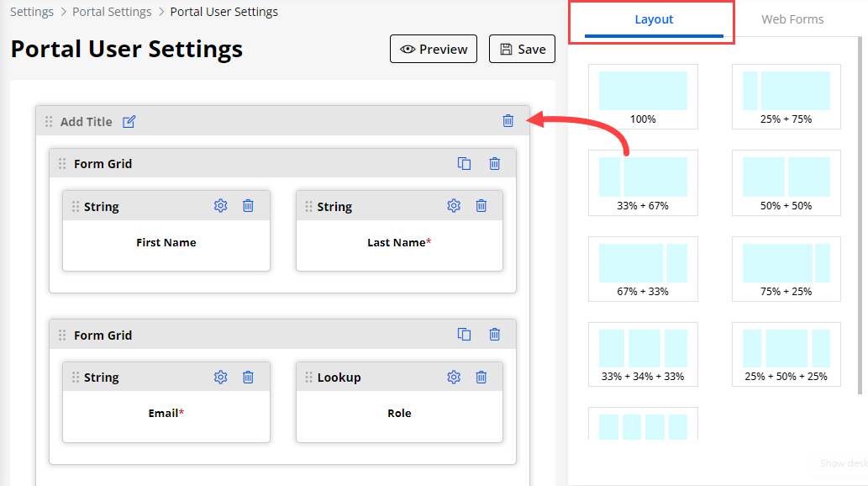
Task: Delete the second Form Grid via trash icon
Action: [494, 335]
